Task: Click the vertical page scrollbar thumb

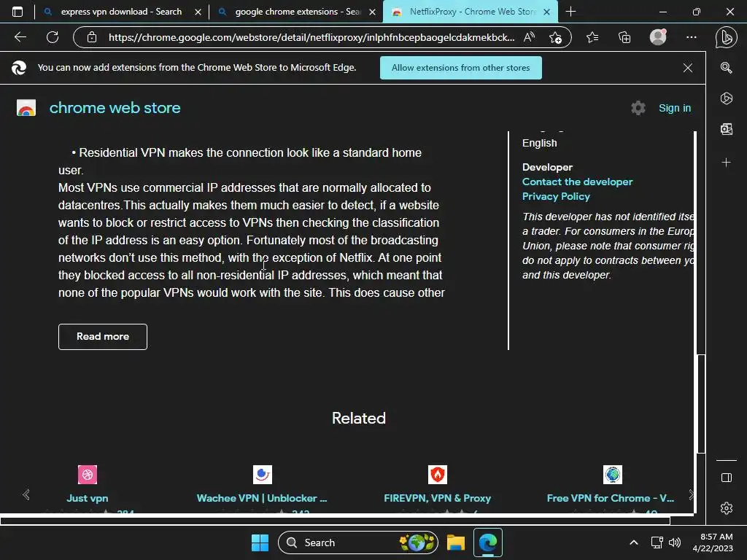Action: pyautogui.click(x=701, y=404)
